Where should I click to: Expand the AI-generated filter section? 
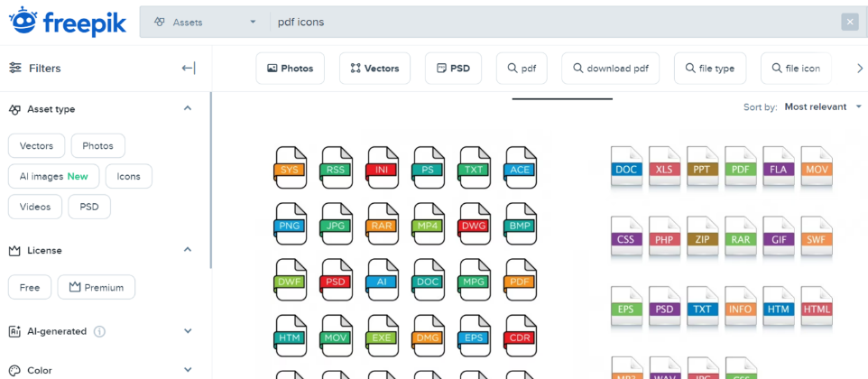pyautogui.click(x=188, y=331)
